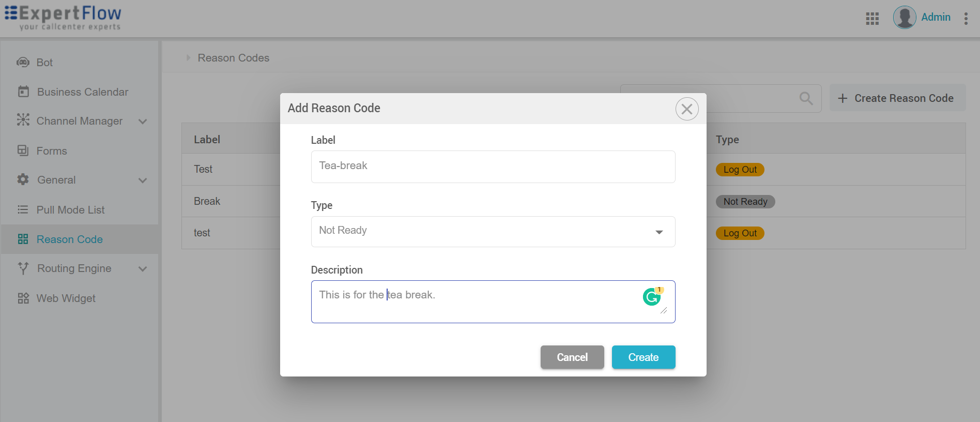Click the Create Reason Code button
This screenshot has height=422, width=980.
897,98
